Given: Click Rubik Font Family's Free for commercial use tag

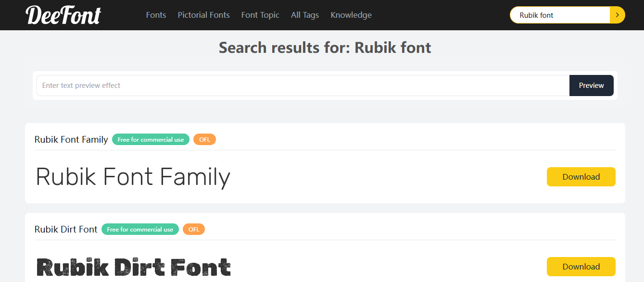Looking at the screenshot, I should [x=151, y=139].
